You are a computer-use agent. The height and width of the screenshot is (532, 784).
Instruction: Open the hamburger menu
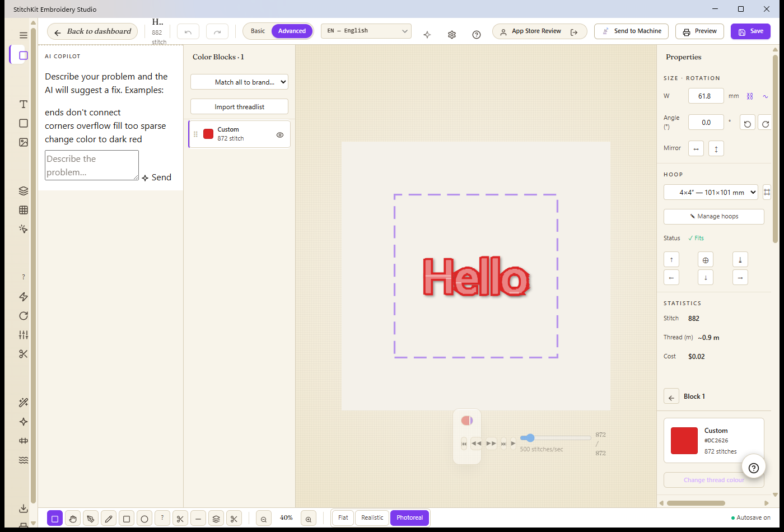[24, 35]
